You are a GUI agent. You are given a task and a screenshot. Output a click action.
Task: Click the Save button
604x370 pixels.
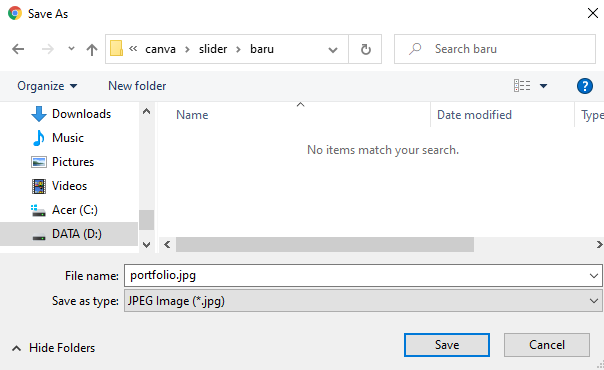447,345
